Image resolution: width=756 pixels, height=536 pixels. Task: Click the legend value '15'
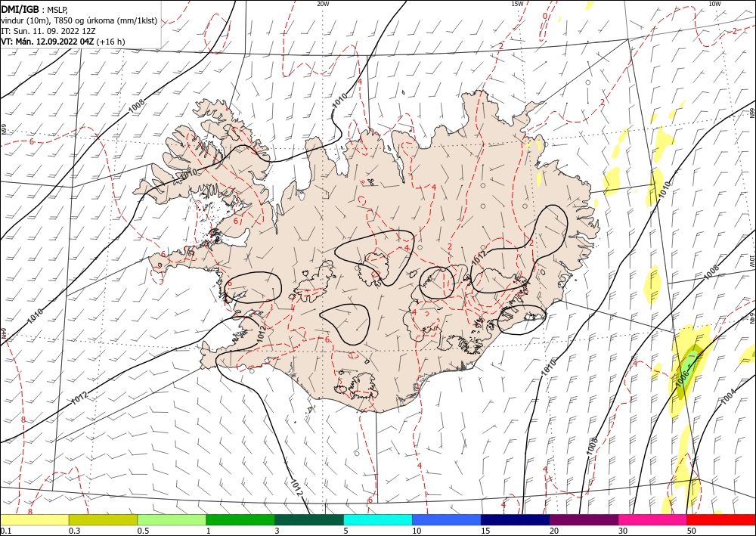[485, 531]
